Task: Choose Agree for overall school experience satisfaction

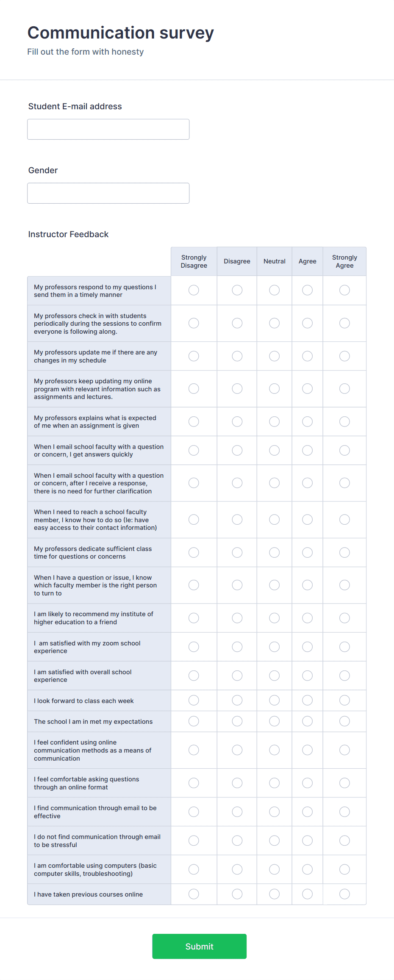Action: point(307,675)
